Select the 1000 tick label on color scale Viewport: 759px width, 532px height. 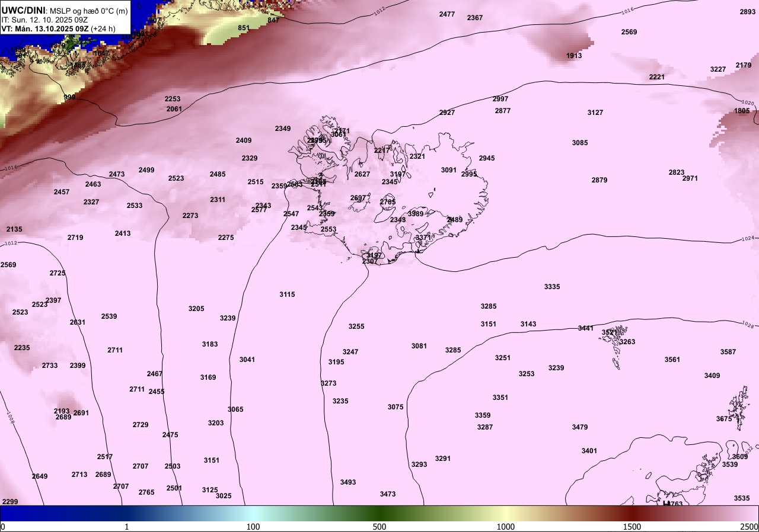pos(506,527)
